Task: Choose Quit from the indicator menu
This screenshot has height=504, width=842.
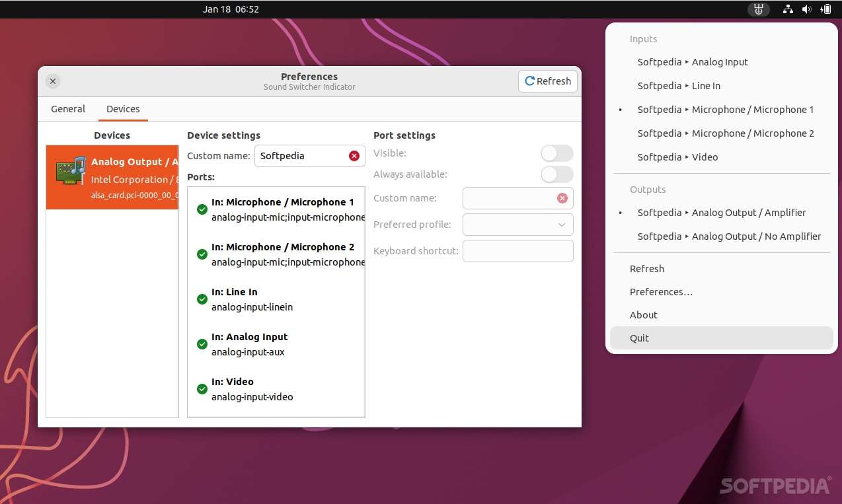Action: [x=638, y=338]
